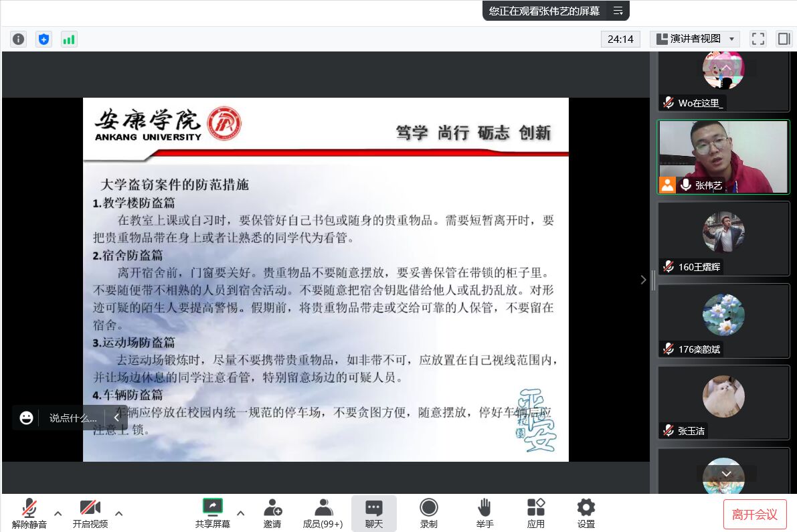This screenshot has height=532, width=797.
Task: Toggle the side panel layout icon
Action: coord(784,39)
